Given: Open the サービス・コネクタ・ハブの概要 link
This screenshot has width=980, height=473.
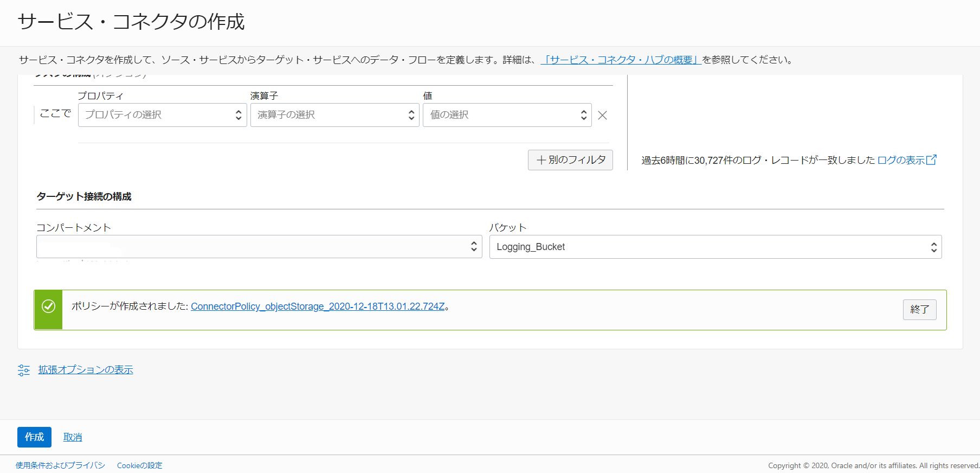Looking at the screenshot, I should 621,60.
